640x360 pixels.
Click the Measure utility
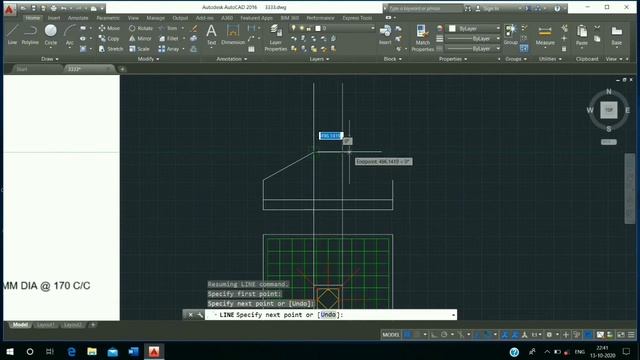545,35
